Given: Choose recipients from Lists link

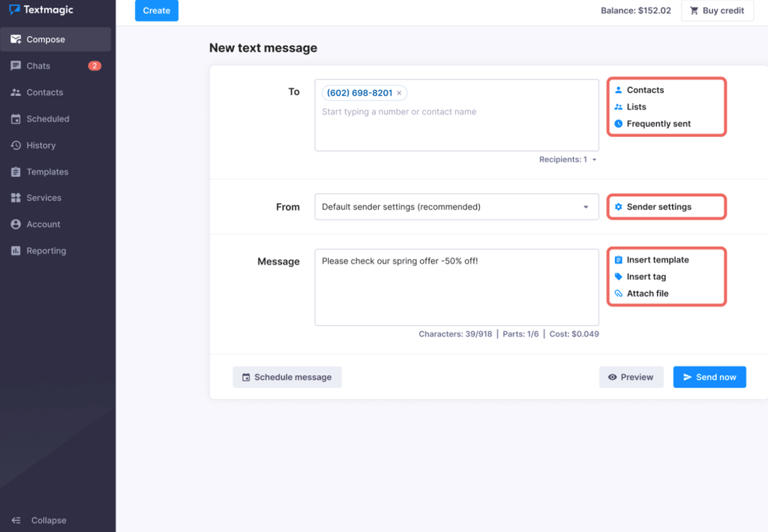Looking at the screenshot, I should [636, 106].
